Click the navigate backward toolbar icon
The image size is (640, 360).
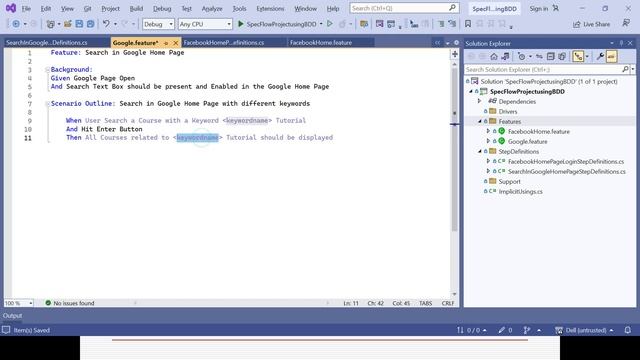(x=16, y=24)
